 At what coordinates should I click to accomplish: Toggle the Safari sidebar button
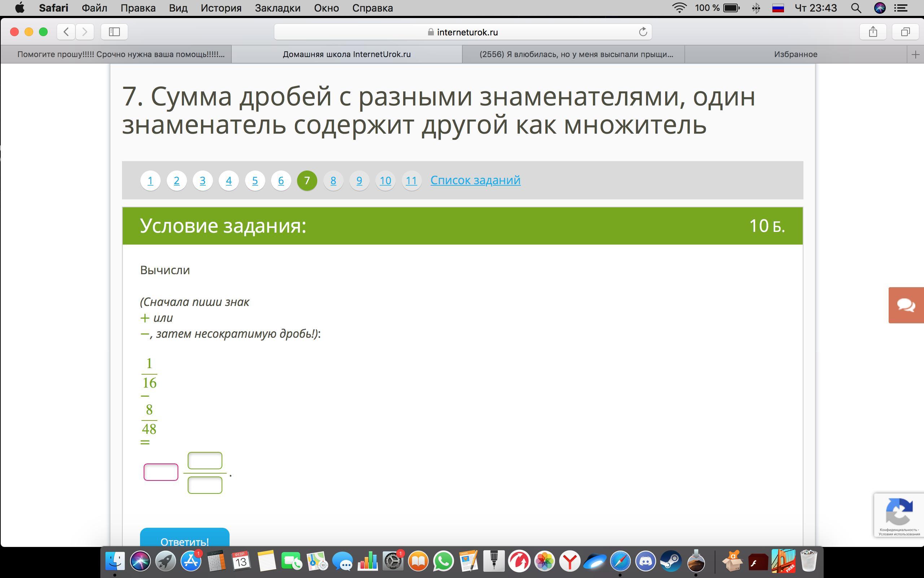(x=114, y=32)
